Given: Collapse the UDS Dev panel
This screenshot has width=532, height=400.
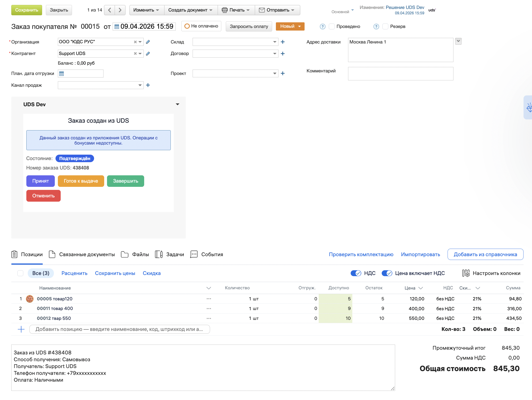Looking at the screenshot, I should pos(178,104).
